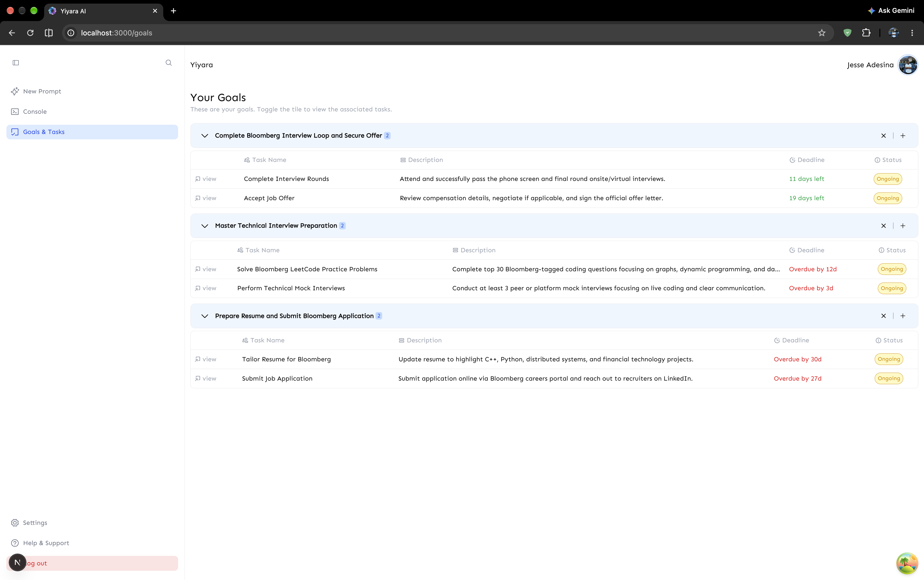924x580 pixels.
Task: Delete the Complete Bloomberg Interview Loop goal
Action: pyautogui.click(x=884, y=136)
